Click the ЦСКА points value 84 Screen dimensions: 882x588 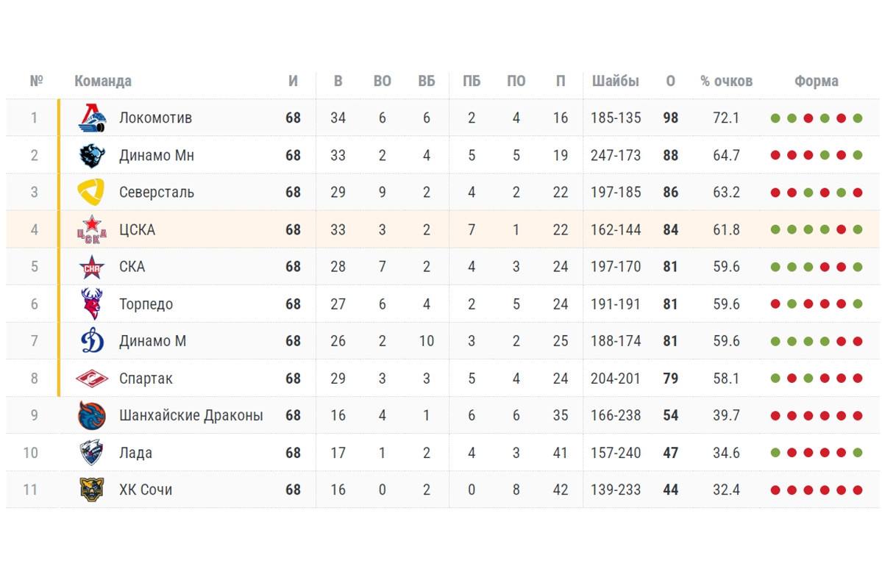point(670,230)
